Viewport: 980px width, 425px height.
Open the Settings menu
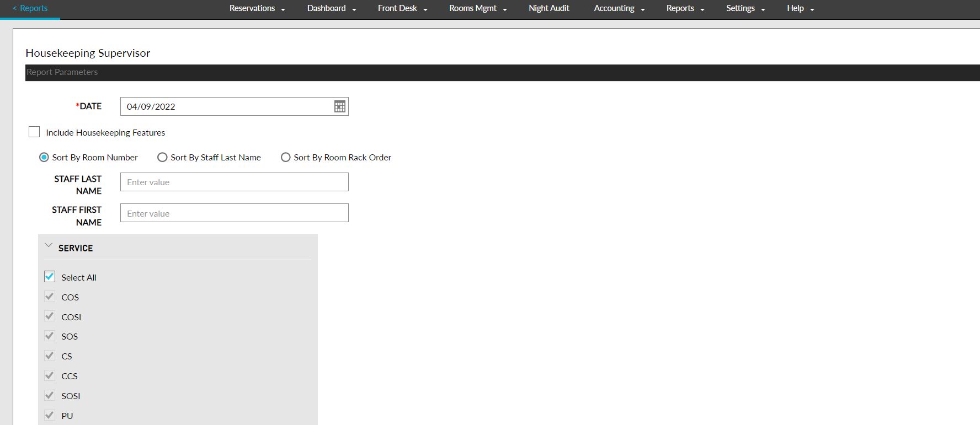click(745, 8)
